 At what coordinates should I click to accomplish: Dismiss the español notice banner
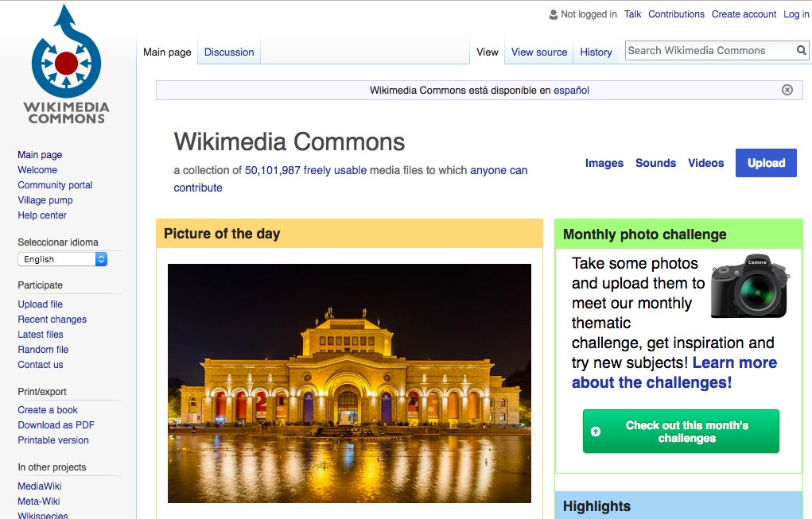point(787,90)
